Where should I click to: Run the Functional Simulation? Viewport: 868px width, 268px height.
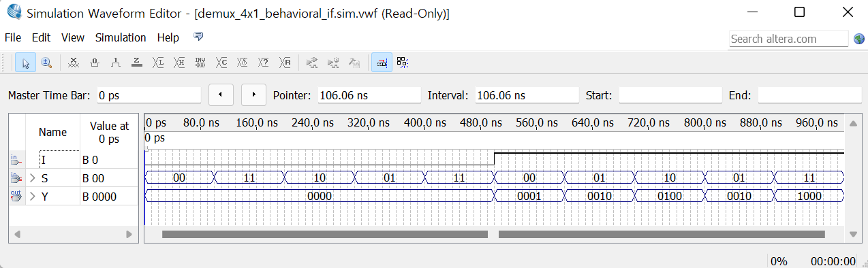(312, 63)
